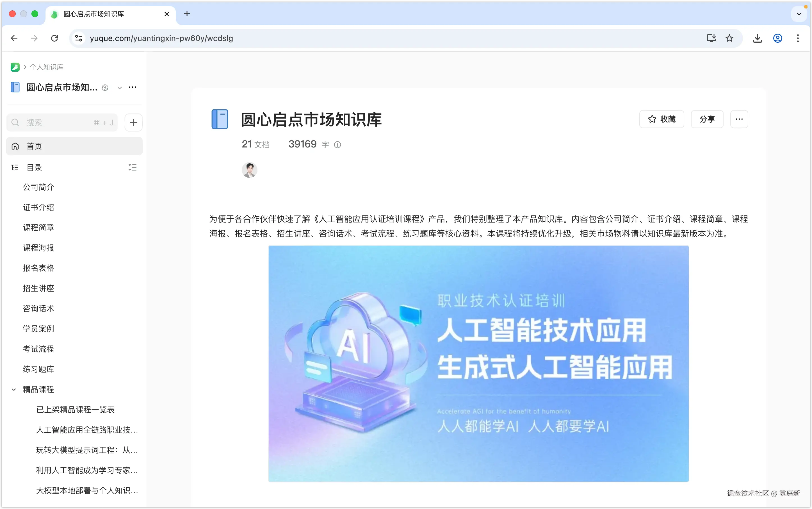812x509 pixels.
Task: Click the public visibility globe icon
Action: (x=105, y=88)
